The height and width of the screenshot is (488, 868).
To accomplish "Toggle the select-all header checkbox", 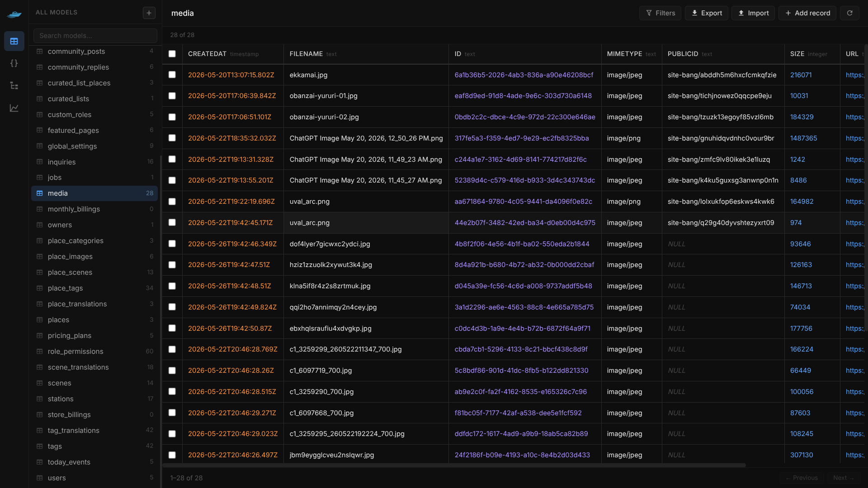I will [172, 54].
